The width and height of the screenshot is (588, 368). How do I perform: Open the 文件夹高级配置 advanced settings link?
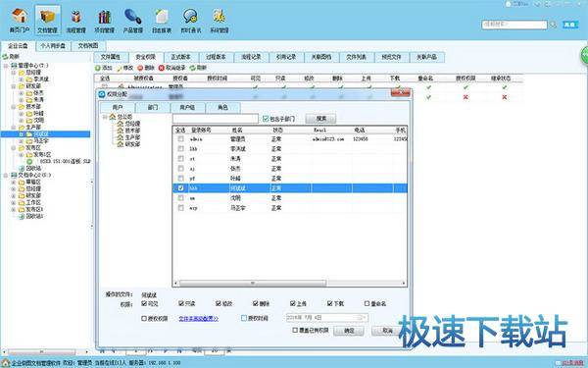(198, 318)
